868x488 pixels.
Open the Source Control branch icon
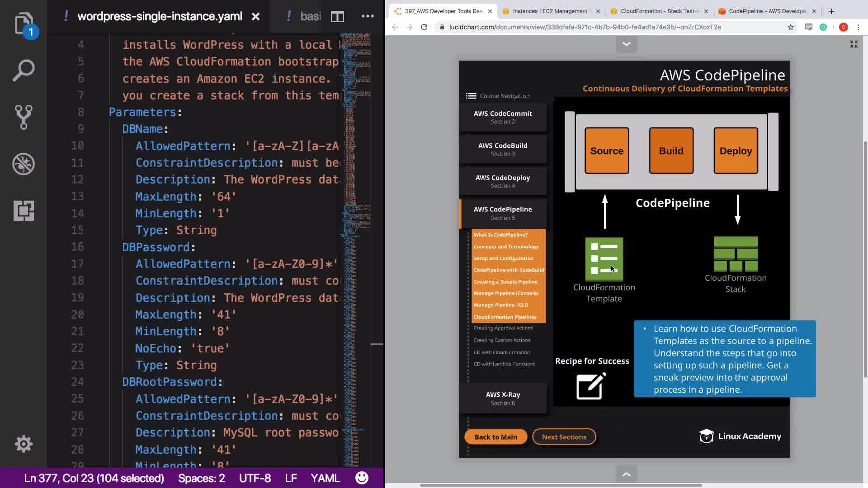click(x=24, y=117)
